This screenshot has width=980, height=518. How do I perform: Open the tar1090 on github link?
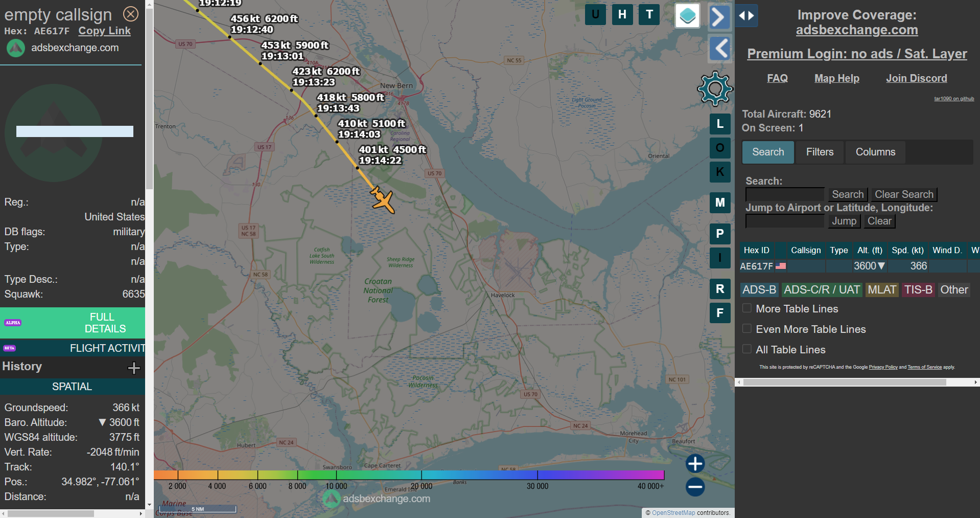coord(954,99)
